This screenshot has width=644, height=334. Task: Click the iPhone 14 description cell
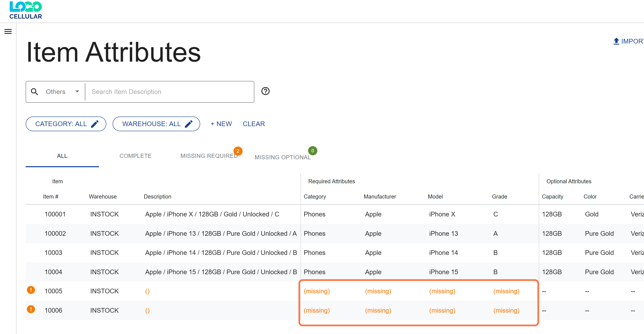pos(221,253)
